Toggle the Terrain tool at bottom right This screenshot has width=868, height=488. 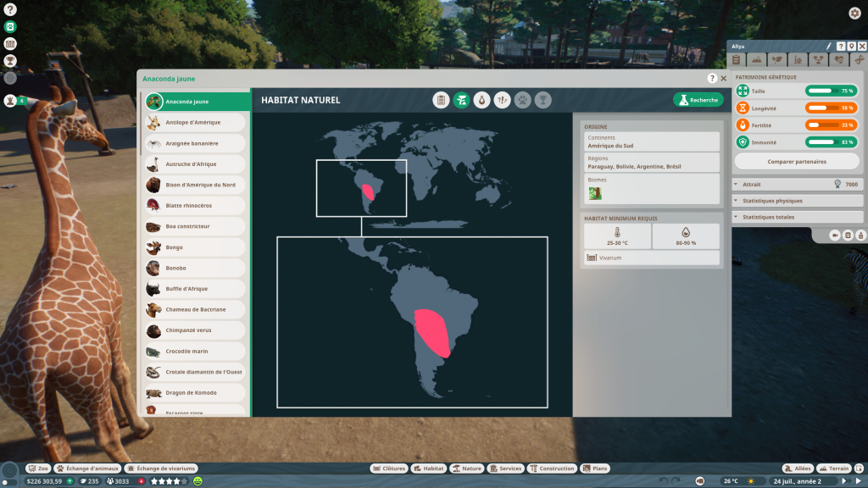click(835, 469)
